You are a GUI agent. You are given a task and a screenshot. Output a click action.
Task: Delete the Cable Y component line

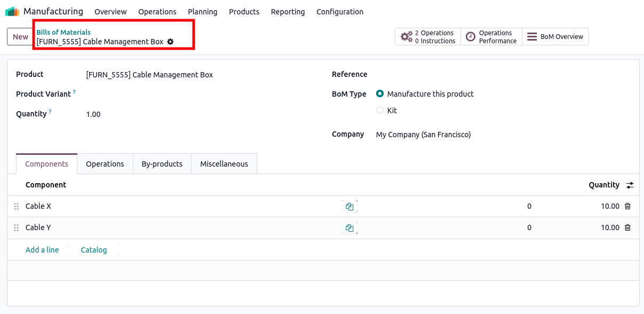coord(627,227)
